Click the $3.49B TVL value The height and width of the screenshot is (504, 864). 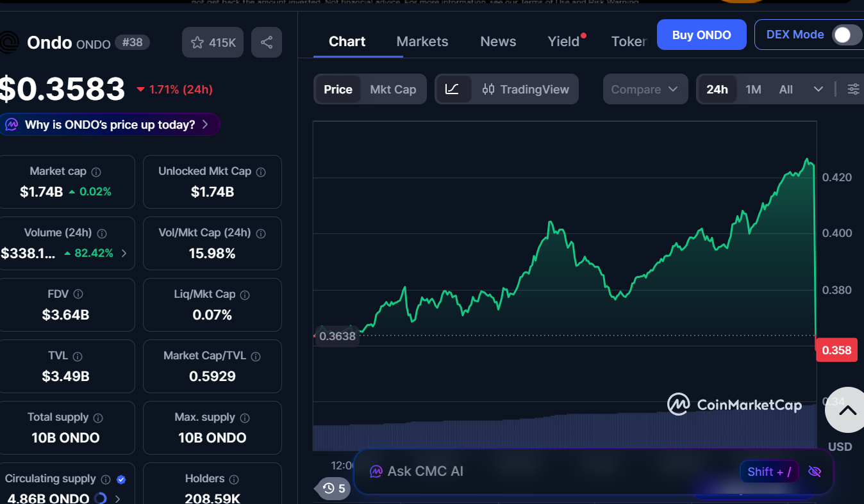(65, 376)
